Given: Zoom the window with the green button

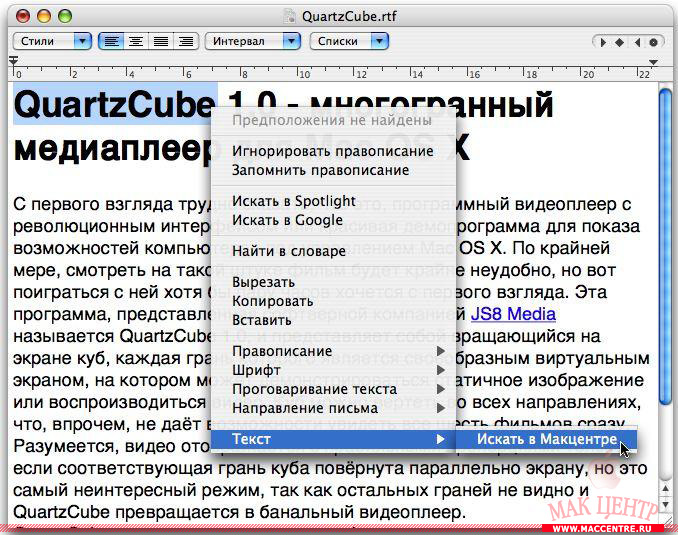Looking at the screenshot, I should click(x=65, y=16).
